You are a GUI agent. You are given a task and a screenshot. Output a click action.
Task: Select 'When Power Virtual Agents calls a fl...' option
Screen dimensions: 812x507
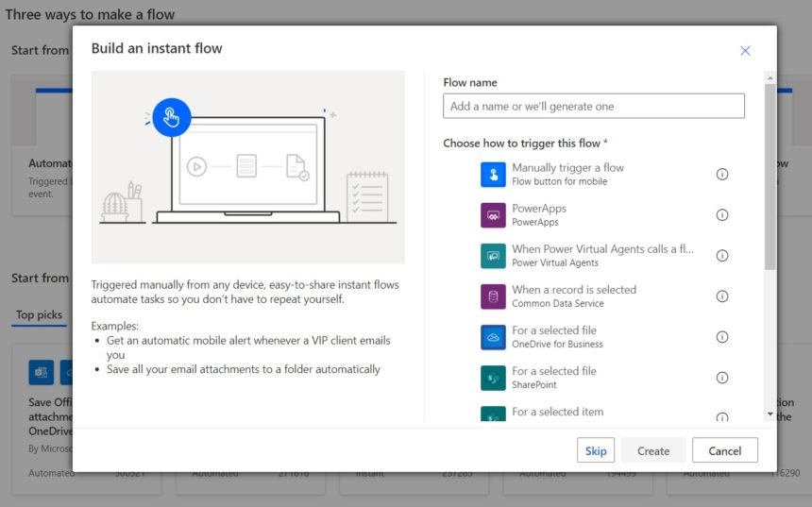(602, 249)
